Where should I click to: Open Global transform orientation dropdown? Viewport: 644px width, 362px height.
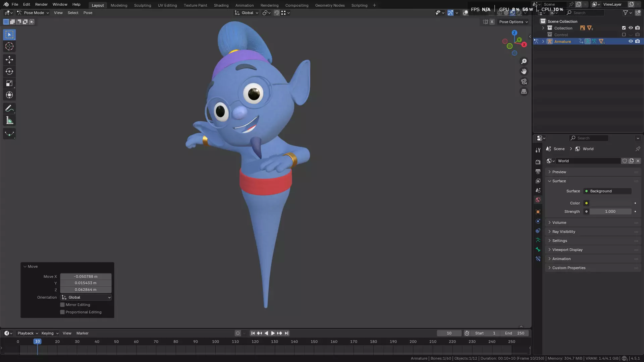click(247, 13)
